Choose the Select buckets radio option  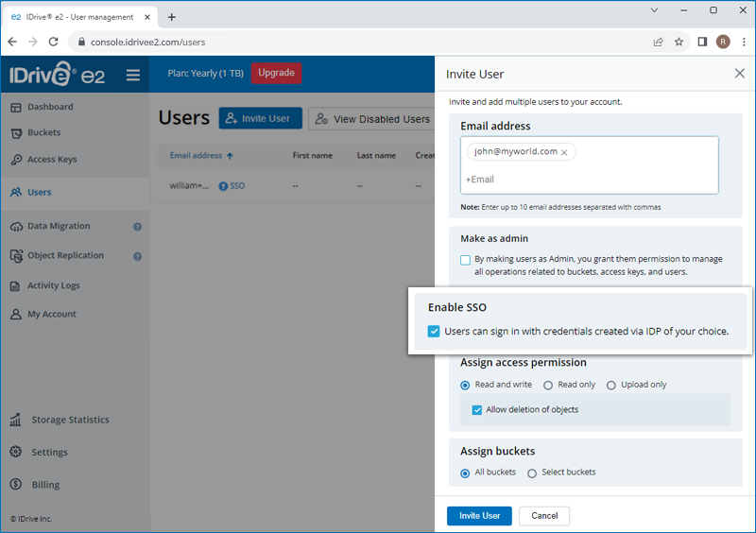coord(532,473)
